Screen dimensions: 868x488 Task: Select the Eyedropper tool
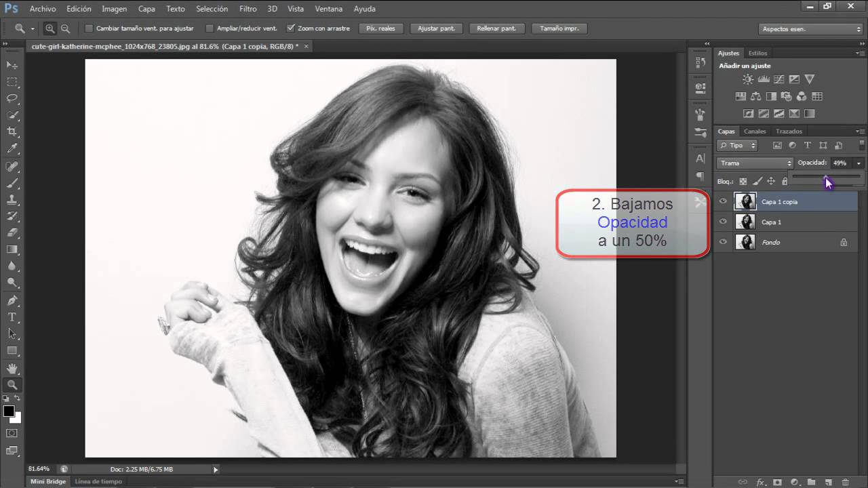[12, 148]
